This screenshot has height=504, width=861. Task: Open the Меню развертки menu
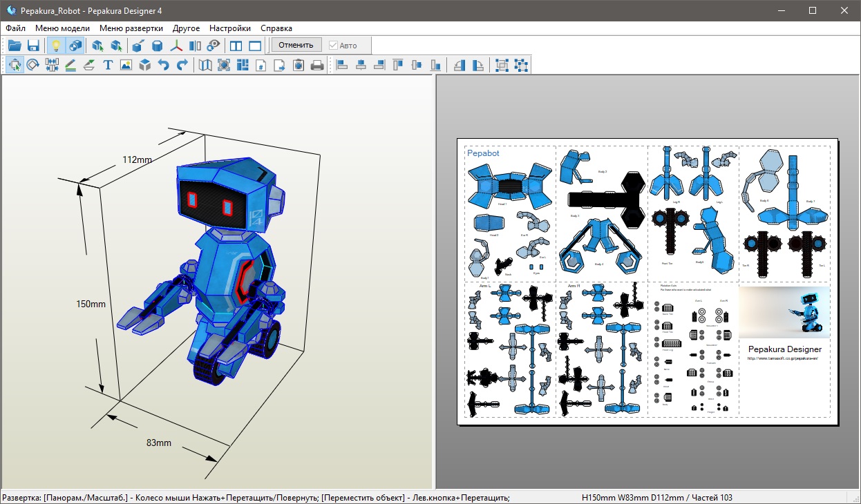pos(131,28)
